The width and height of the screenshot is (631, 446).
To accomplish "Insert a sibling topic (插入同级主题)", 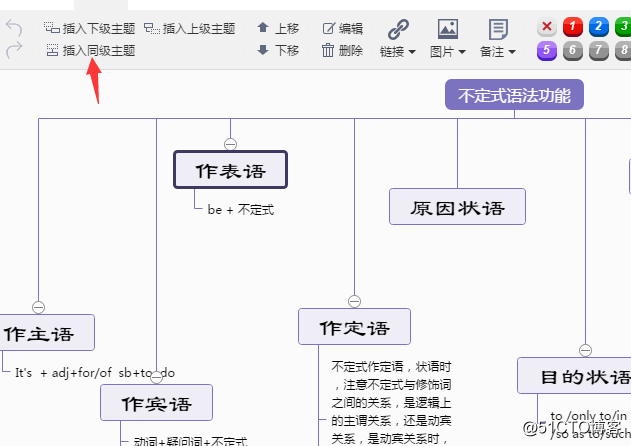I will [x=91, y=50].
